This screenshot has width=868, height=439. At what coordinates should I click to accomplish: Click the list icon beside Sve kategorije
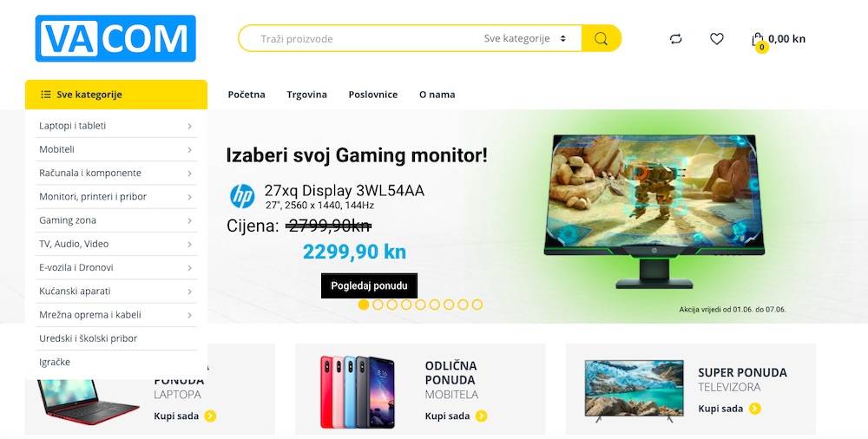[x=46, y=95]
